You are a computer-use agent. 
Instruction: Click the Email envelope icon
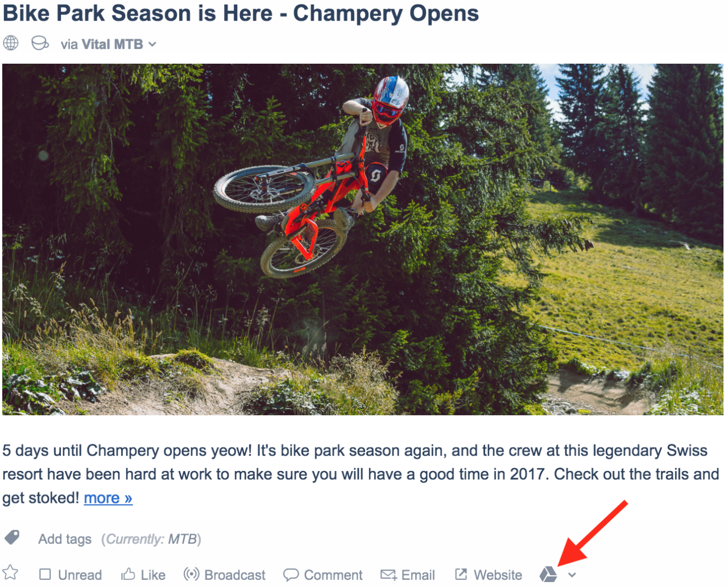[388, 575]
